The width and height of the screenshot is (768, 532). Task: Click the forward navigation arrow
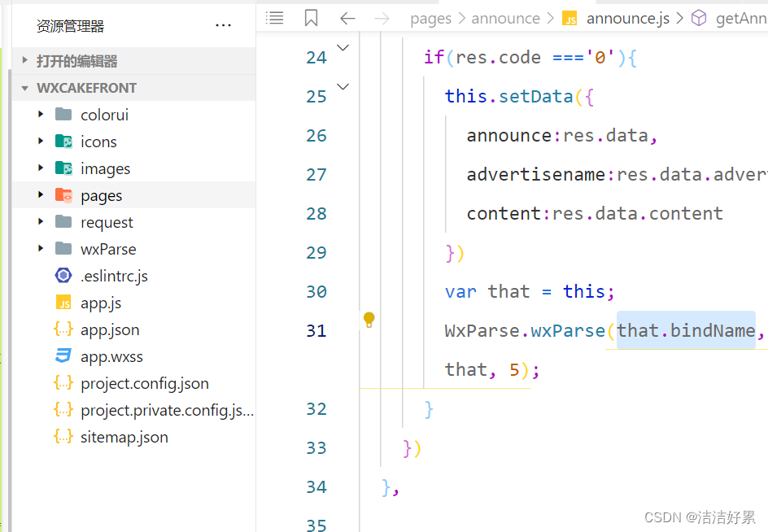(x=381, y=18)
